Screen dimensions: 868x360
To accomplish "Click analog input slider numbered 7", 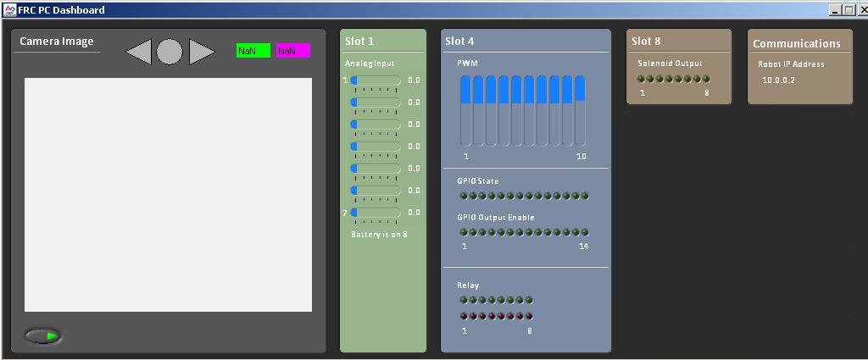I will pos(376,213).
